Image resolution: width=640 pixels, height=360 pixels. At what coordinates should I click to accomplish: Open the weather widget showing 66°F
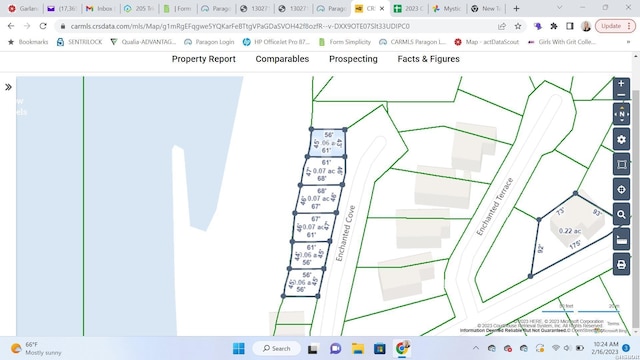click(37, 349)
